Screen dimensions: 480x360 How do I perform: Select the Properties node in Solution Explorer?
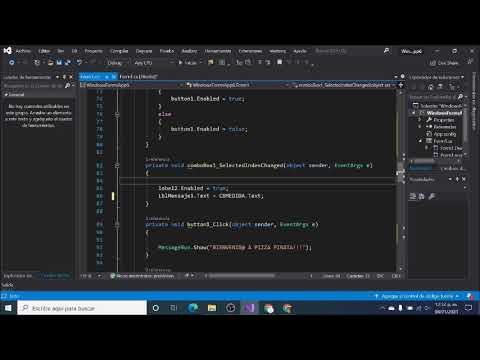tap(440, 120)
